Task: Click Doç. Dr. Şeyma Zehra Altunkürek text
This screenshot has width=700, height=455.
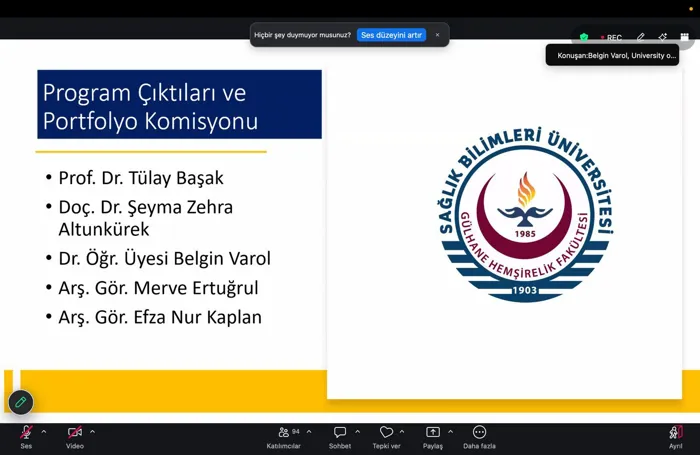Action: [146, 218]
